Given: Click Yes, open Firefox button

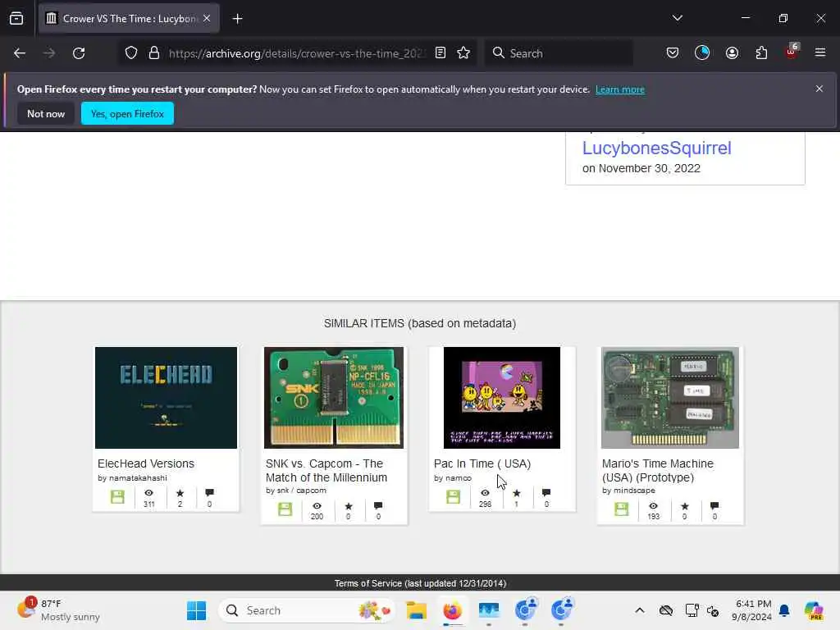Looking at the screenshot, I should point(127,113).
